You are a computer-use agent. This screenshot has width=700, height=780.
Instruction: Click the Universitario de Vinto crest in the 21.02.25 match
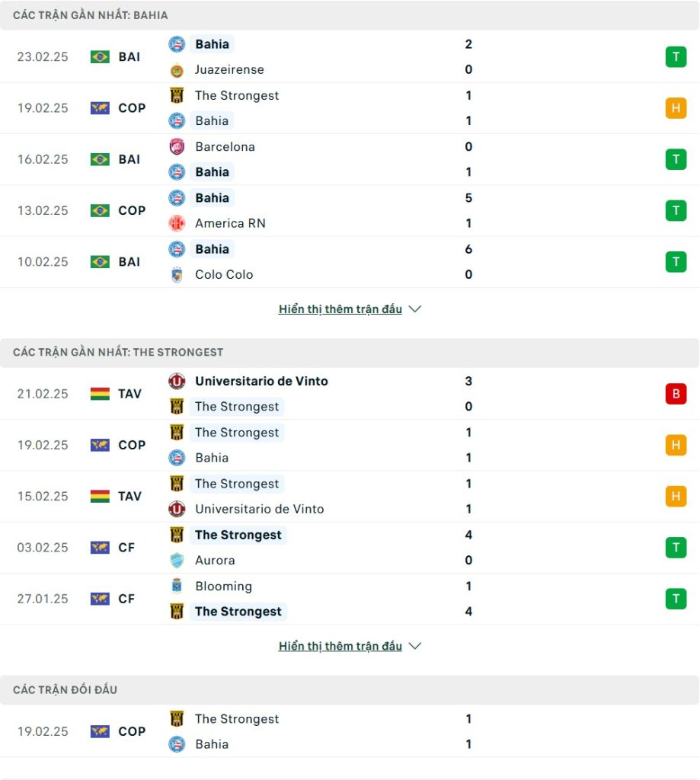pyautogui.click(x=177, y=381)
